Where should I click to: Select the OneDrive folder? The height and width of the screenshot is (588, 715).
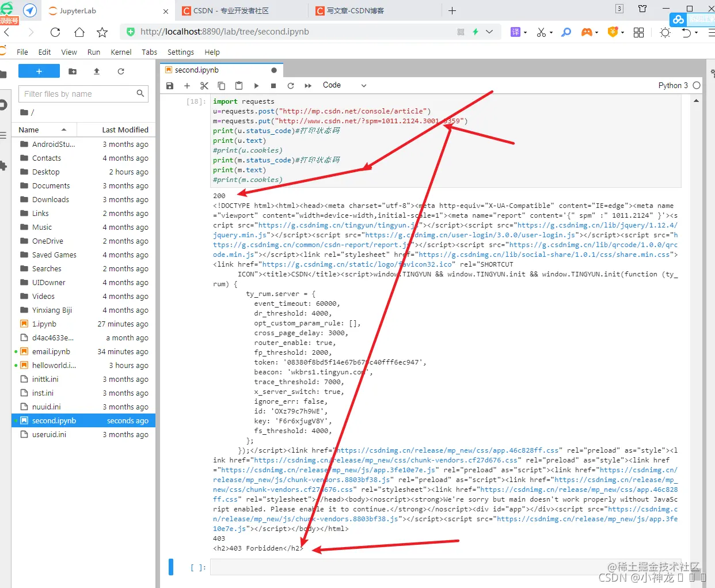pyautogui.click(x=83, y=241)
